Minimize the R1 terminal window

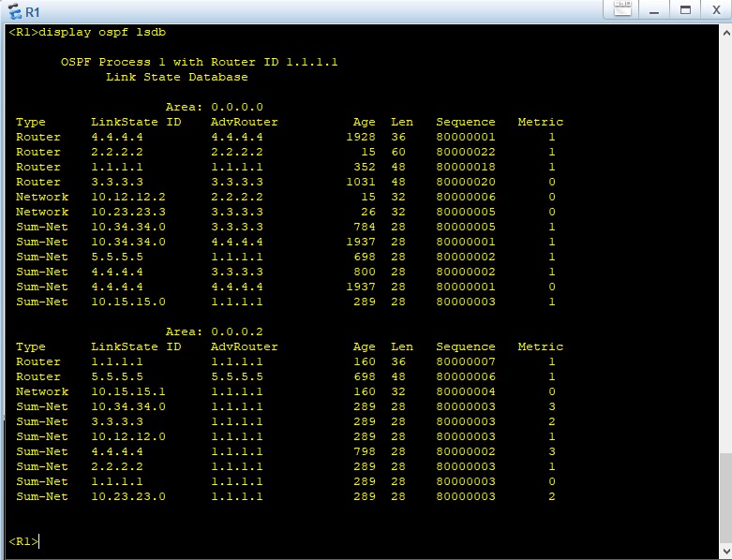[x=654, y=10]
